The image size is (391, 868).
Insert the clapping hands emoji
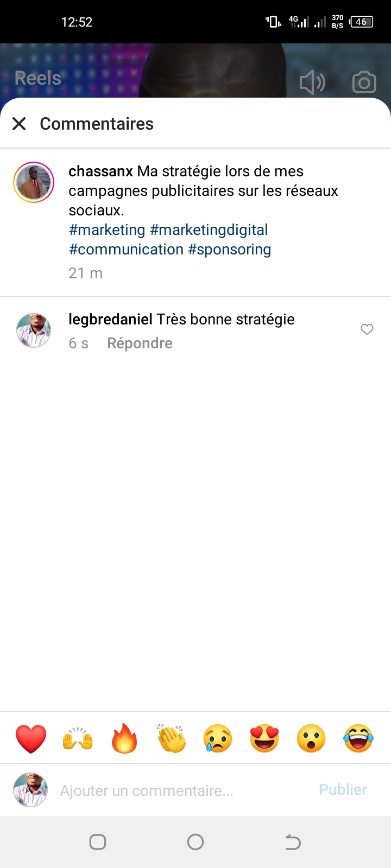pos(171,738)
